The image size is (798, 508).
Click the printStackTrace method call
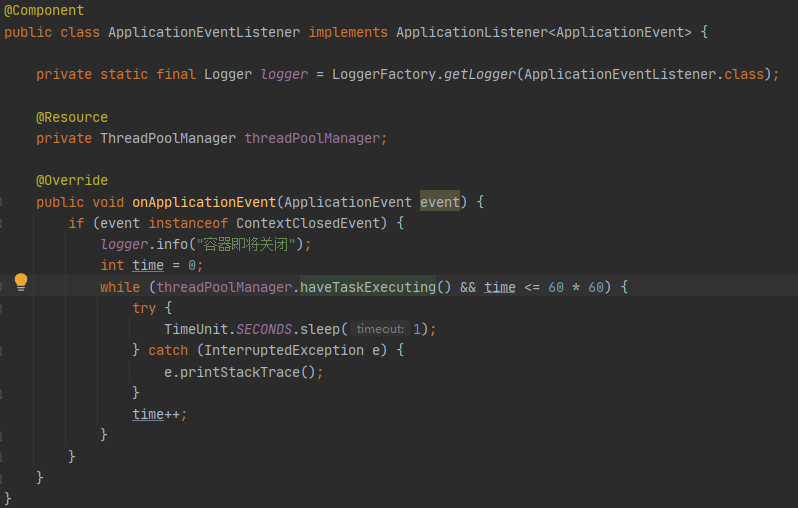(x=240, y=372)
